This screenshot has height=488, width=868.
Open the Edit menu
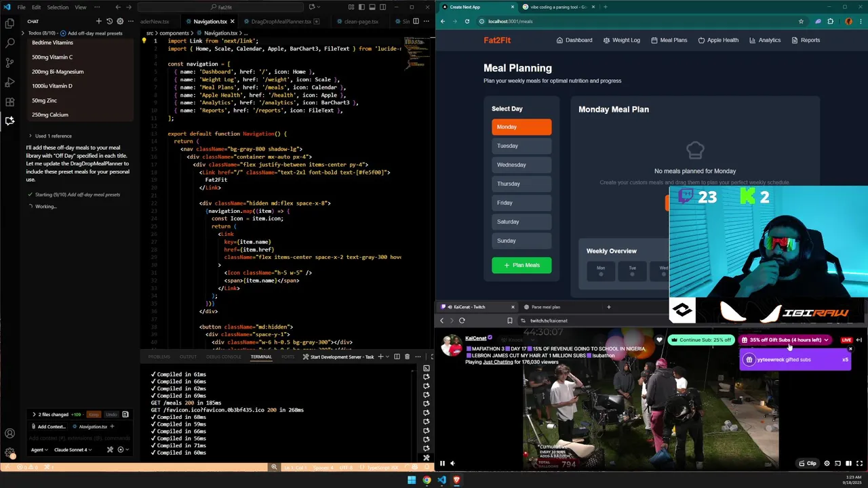(36, 7)
